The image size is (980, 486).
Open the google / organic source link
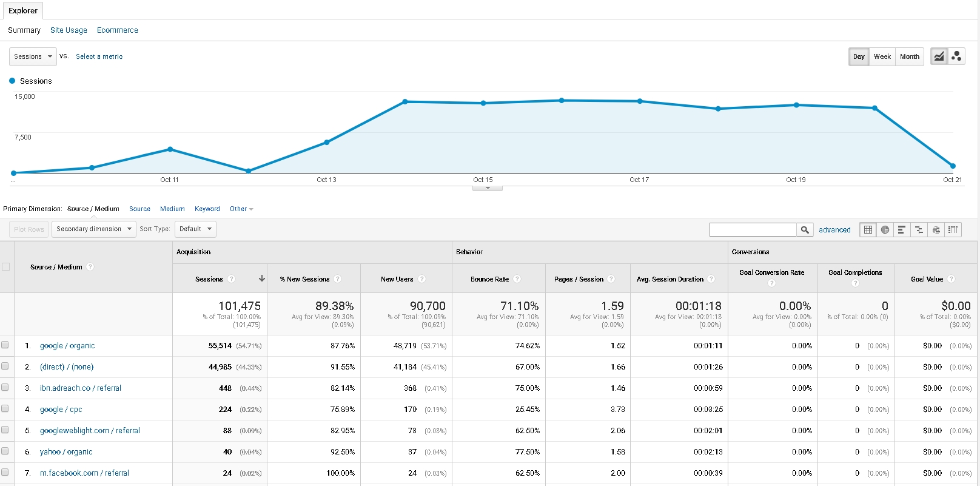pyautogui.click(x=67, y=346)
